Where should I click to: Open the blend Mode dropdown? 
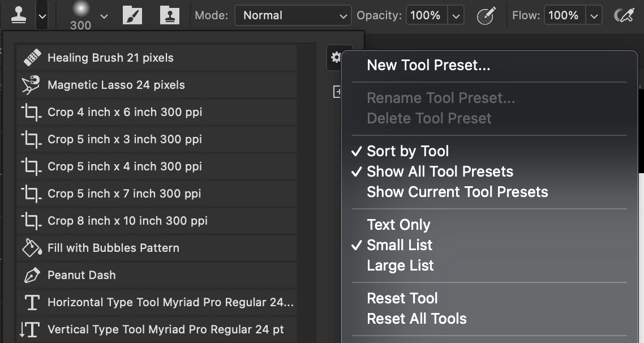(293, 15)
